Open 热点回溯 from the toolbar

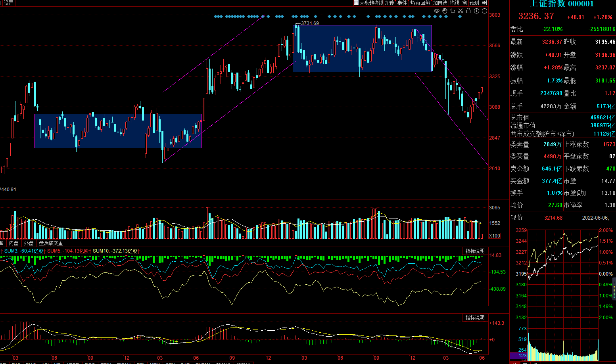tap(420, 3)
